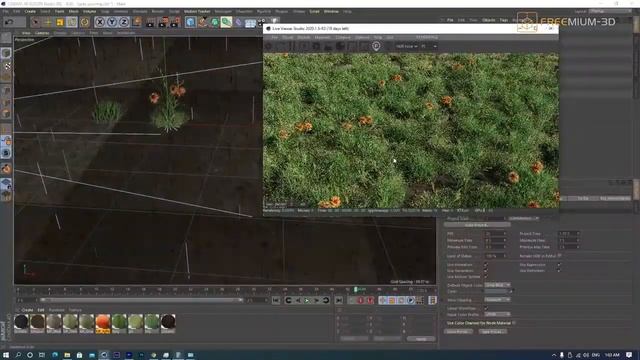This screenshot has width=640, height=360.
Task: Click the highlighted green Array generator icon
Action: click(x=226, y=22)
